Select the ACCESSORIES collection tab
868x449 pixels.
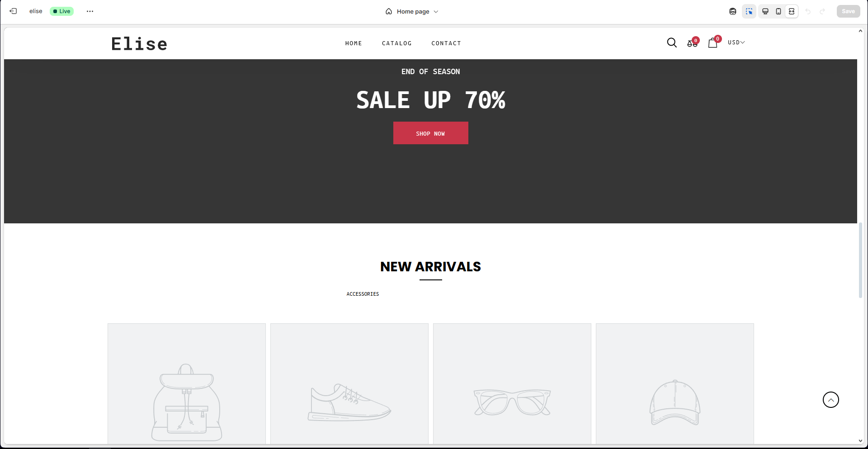[x=363, y=294]
